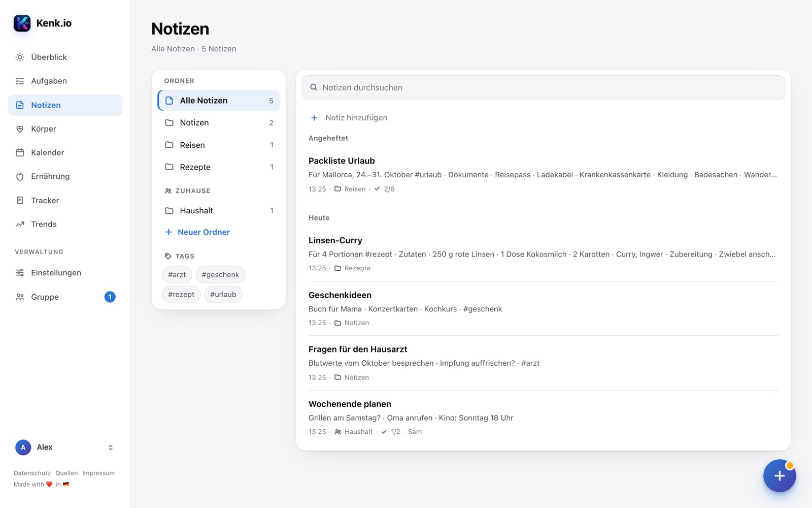
Task: Open the Reisen folder
Action: tap(219, 145)
